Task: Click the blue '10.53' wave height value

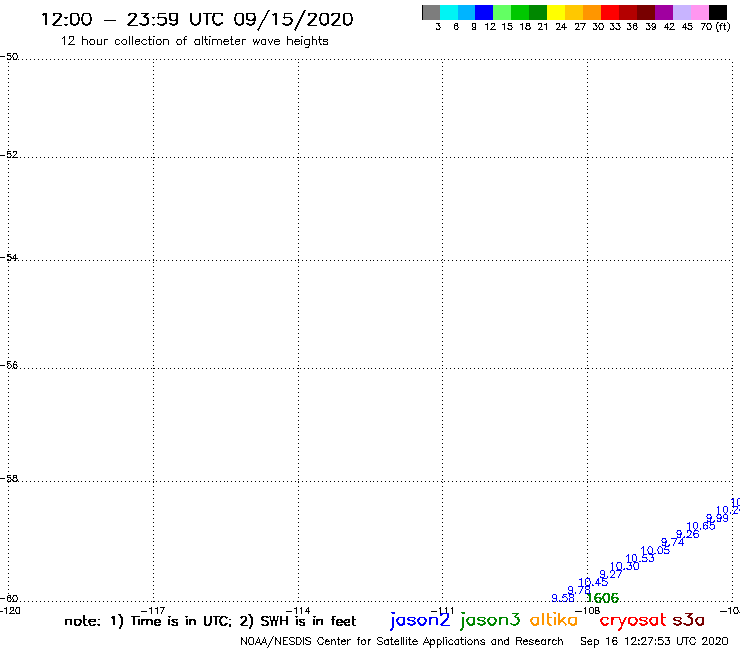Action: point(640,558)
